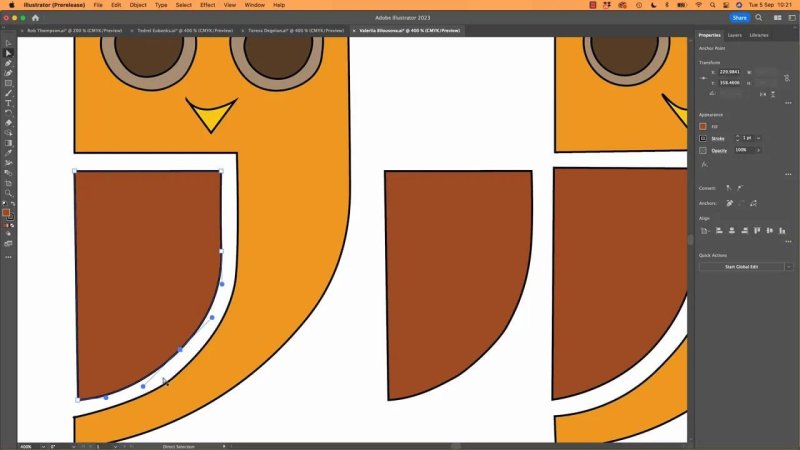Click the toolbar stroke swatch

[x=10, y=217]
